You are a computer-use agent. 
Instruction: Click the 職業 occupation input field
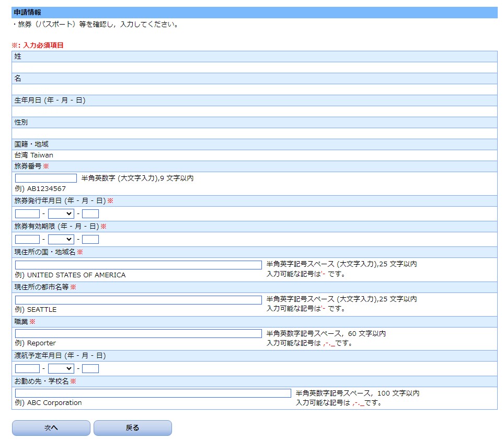point(137,334)
